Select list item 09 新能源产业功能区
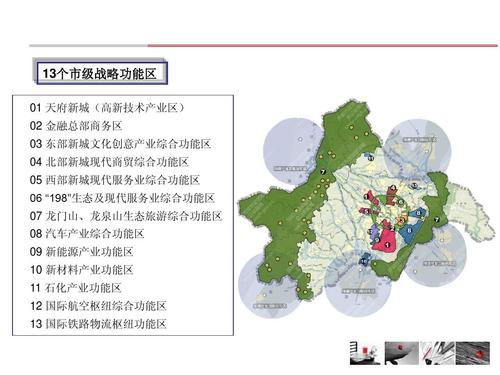Screen dimensions: 500x375 tap(81, 252)
